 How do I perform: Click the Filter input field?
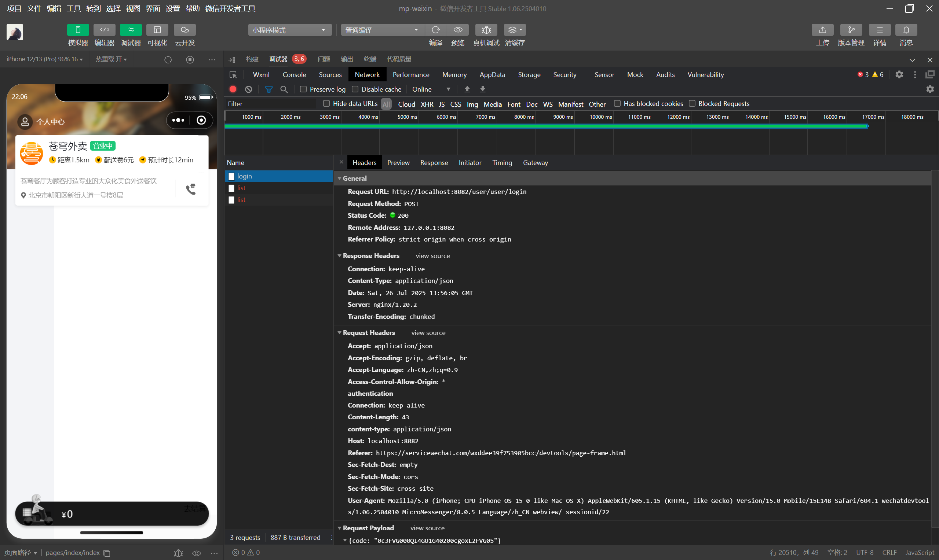[270, 104]
